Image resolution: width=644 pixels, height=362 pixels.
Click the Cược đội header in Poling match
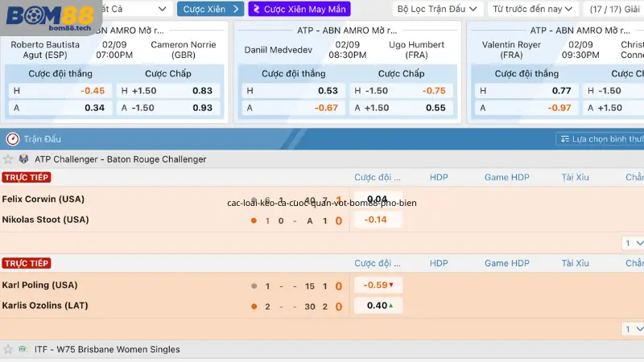tap(377, 263)
